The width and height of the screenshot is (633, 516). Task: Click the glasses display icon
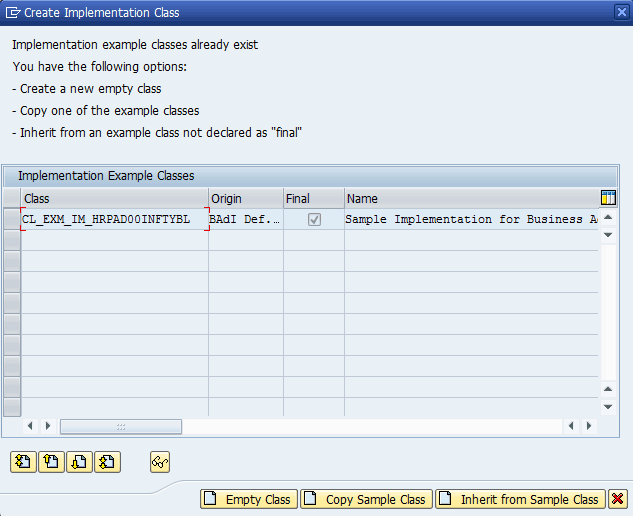pos(160,461)
